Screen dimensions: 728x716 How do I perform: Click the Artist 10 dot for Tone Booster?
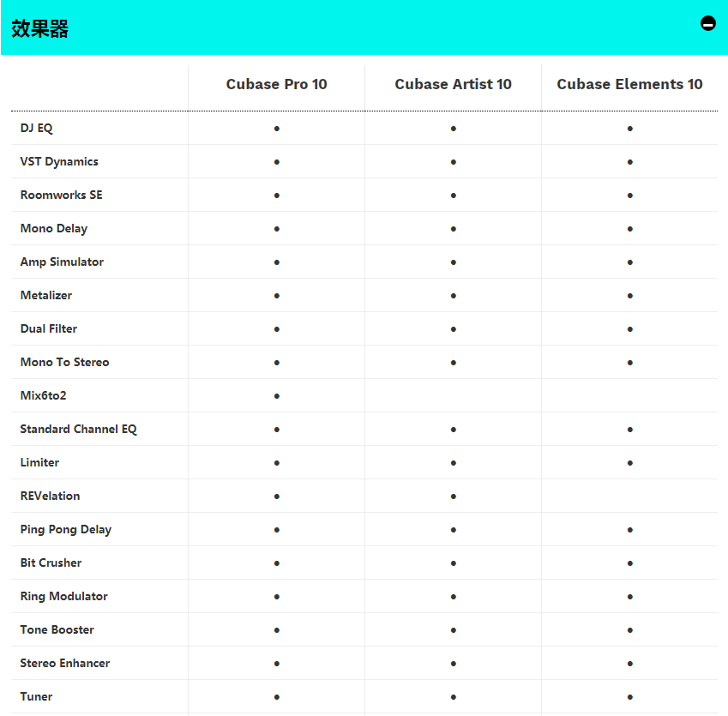click(x=453, y=630)
